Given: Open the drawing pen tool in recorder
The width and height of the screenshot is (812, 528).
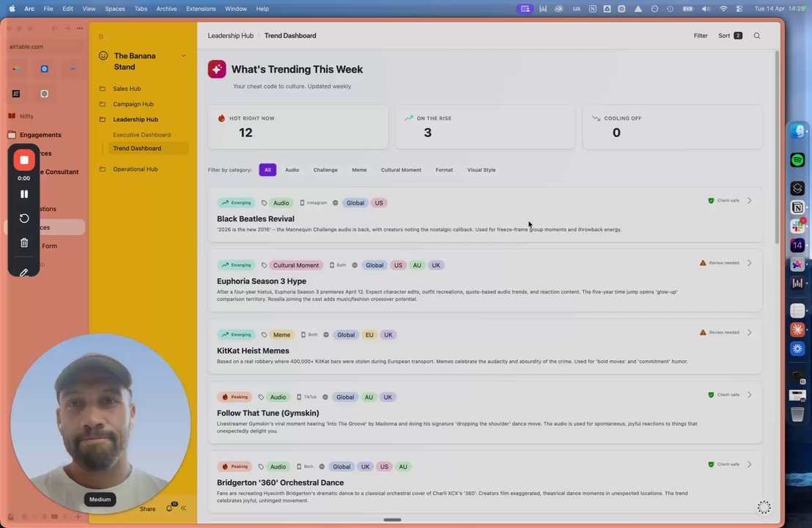Looking at the screenshot, I should [24, 271].
